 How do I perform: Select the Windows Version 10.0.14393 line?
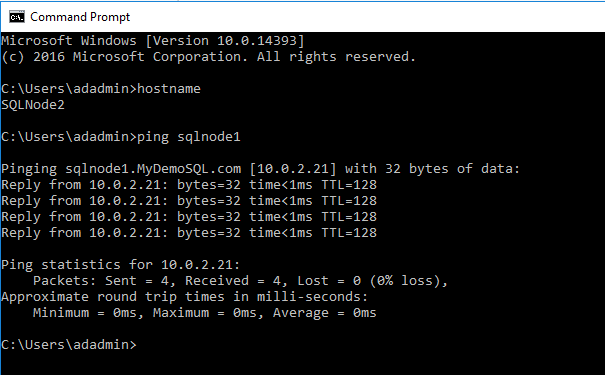tap(153, 41)
